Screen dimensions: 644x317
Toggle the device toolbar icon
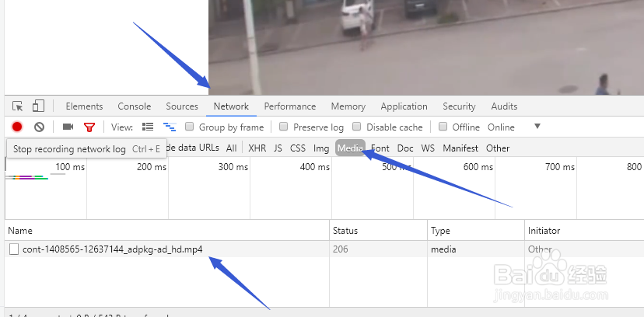tap(38, 106)
